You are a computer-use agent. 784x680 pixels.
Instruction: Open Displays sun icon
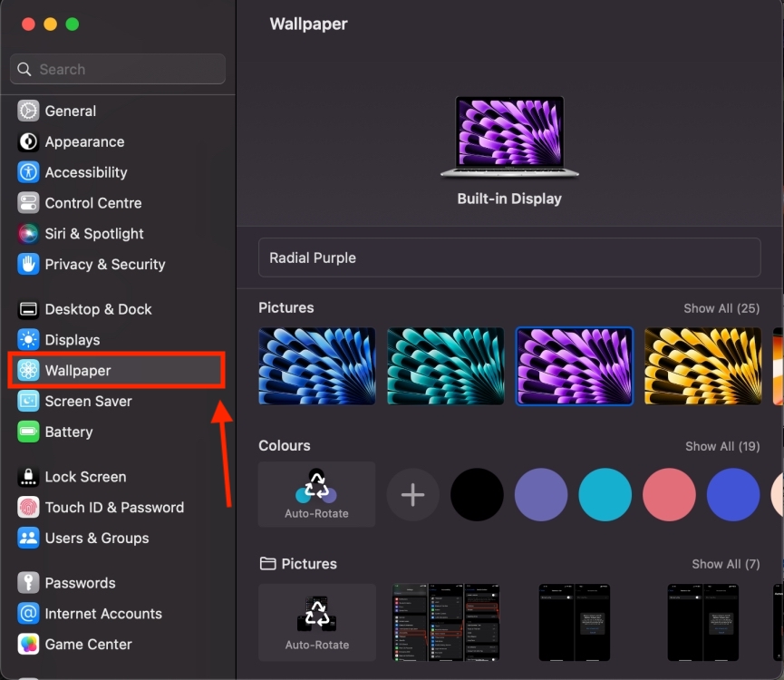[28, 340]
